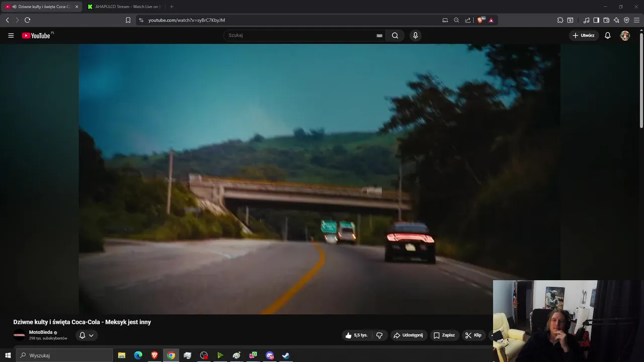
Task: Open the Leo AI sparkle icon
Action: pyautogui.click(x=616, y=20)
